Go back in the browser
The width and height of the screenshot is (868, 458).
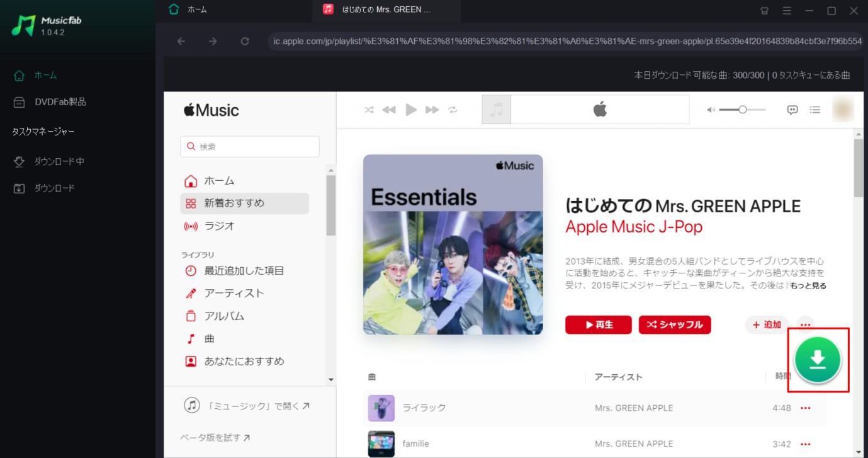181,42
